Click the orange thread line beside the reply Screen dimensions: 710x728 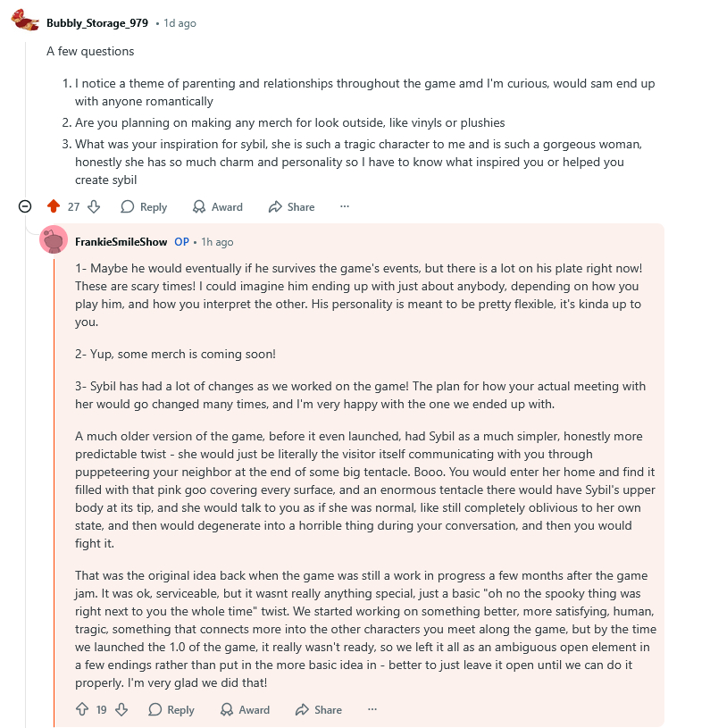[54, 491]
